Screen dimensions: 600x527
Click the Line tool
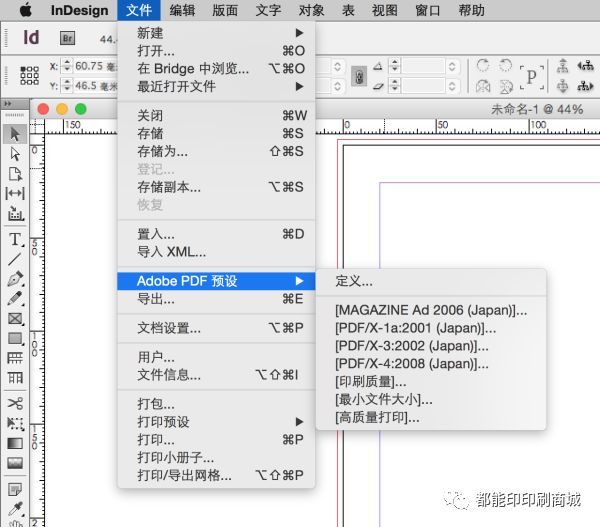coord(15,259)
